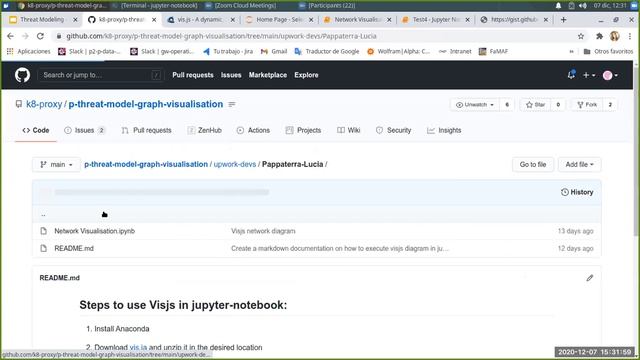
Task: Close the Threat Modeling tab
Action: tap(75, 20)
